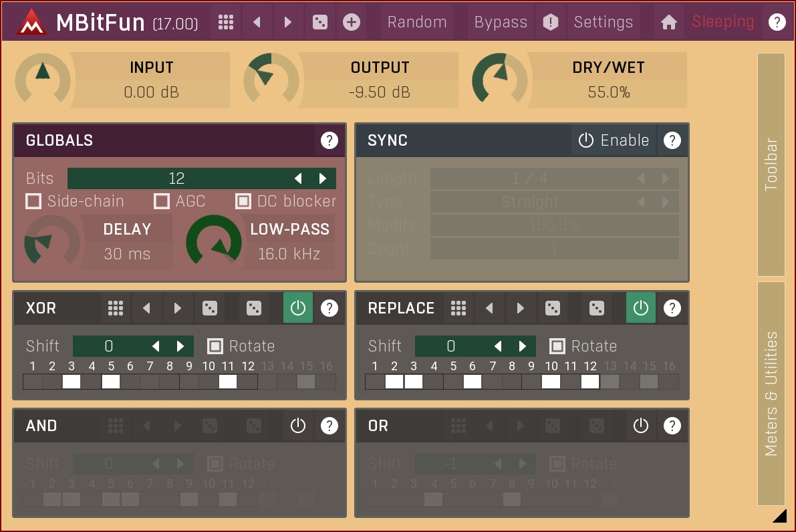Viewport: 796px width, 532px height.
Task: Turn off the XOR power button
Action: [297, 308]
